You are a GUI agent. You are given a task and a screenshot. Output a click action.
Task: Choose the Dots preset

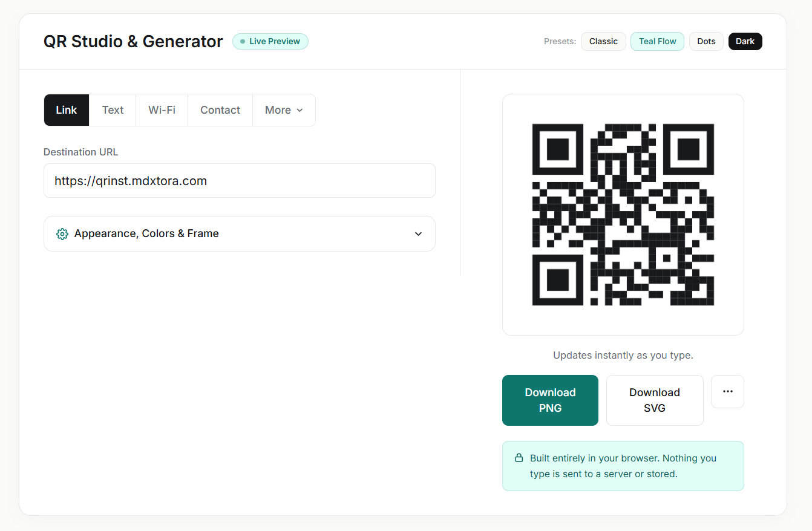[706, 41]
